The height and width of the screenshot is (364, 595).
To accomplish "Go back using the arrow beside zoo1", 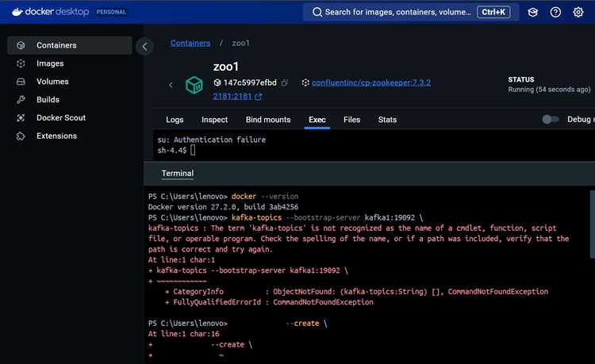I will (171, 85).
